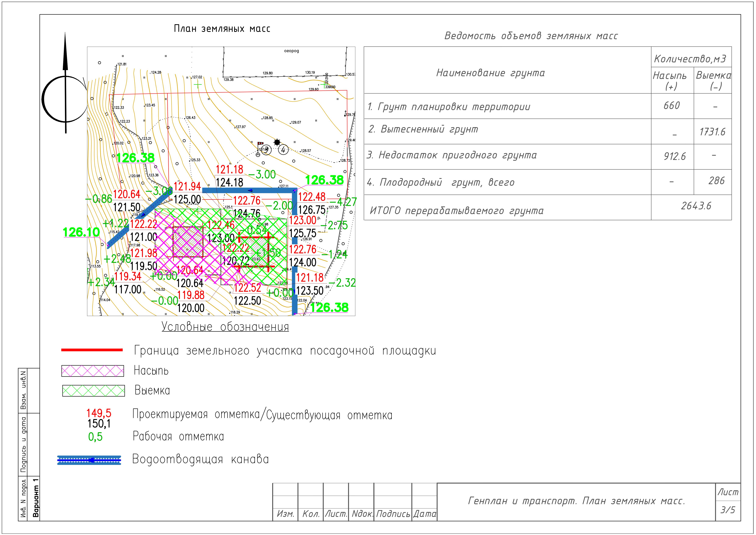Click 'Генплан и транспорт. План земляных масс.' caption
The image size is (756, 535).
pyautogui.click(x=577, y=501)
